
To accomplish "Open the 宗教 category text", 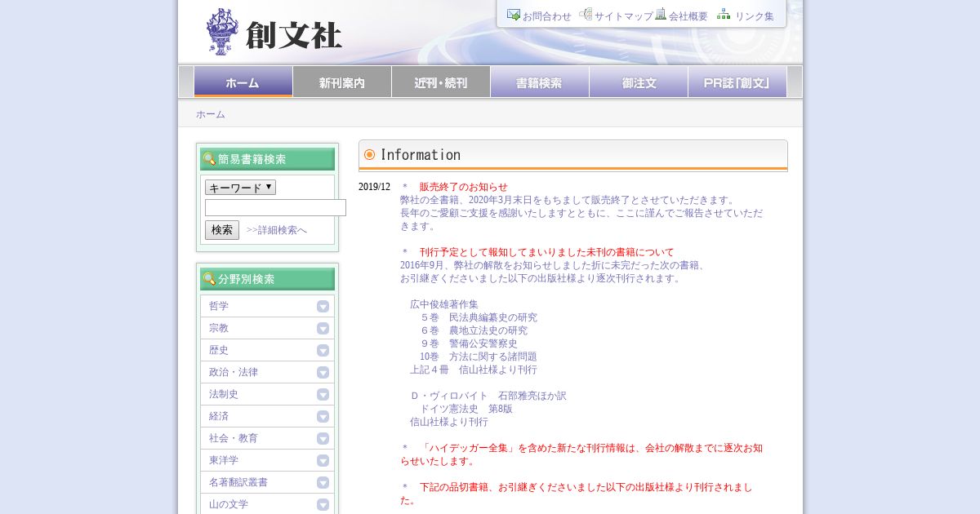I will point(219,328).
